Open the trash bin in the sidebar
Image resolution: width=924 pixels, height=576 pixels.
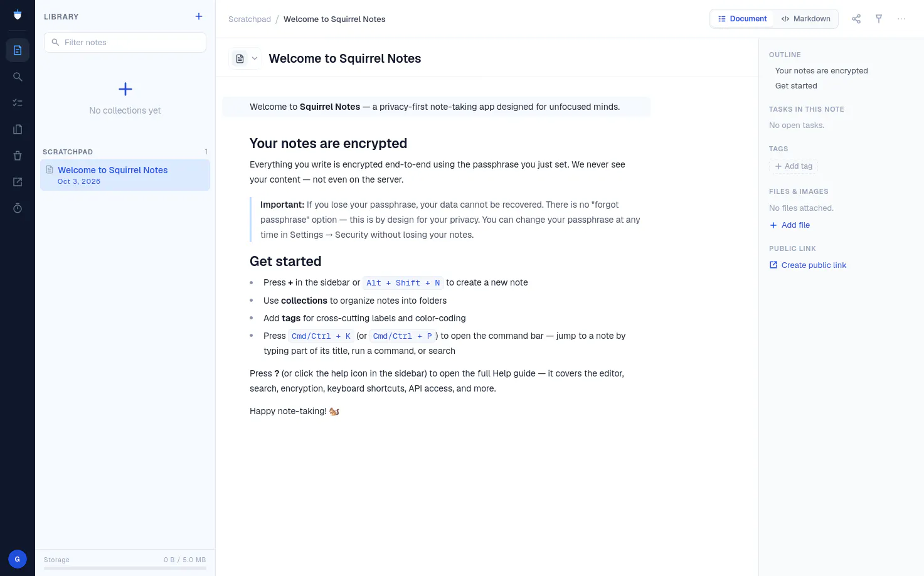(18, 156)
